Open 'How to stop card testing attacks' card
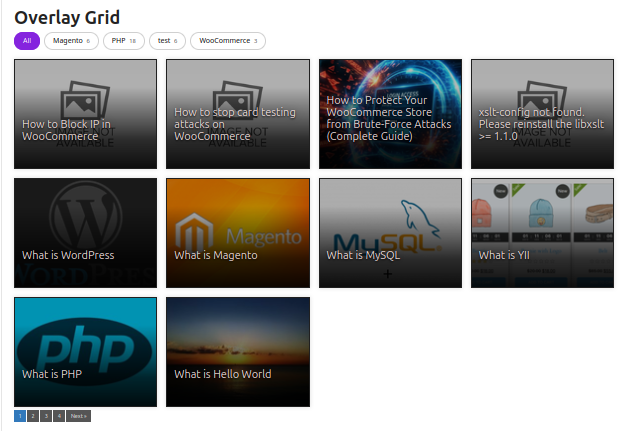The image size is (623, 431). (x=238, y=114)
